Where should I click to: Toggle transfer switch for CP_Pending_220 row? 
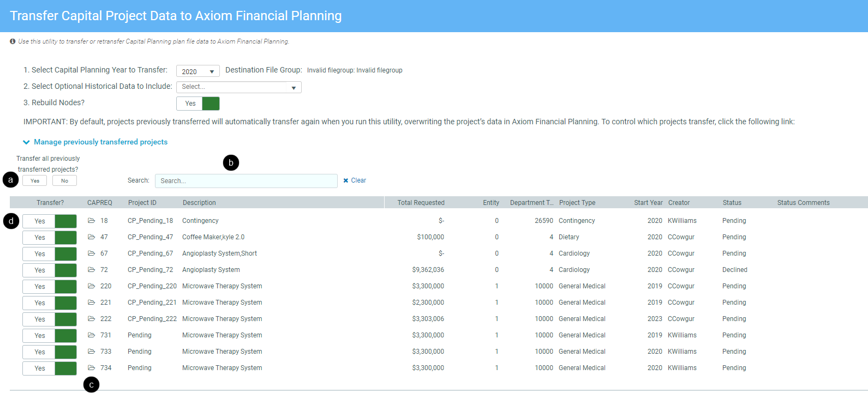pos(50,286)
